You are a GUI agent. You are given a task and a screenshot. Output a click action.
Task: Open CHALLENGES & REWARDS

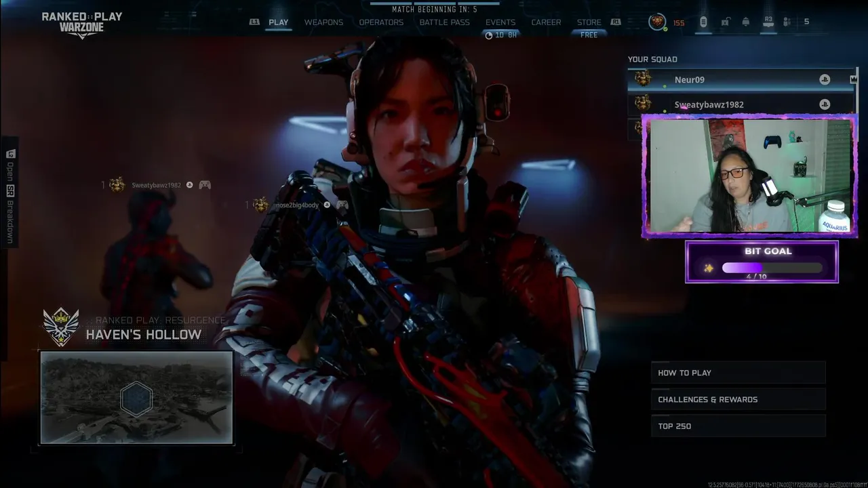pyautogui.click(x=738, y=399)
